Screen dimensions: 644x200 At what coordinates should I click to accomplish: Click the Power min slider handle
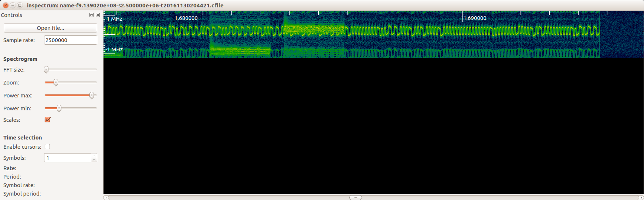(x=59, y=108)
